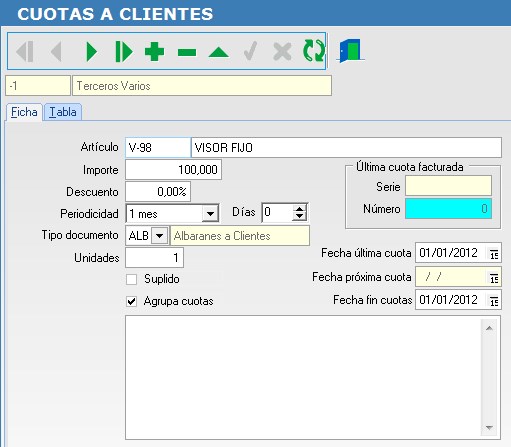
Task: Click the Importe field showing 100,000
Action: [x=173, y=170]
